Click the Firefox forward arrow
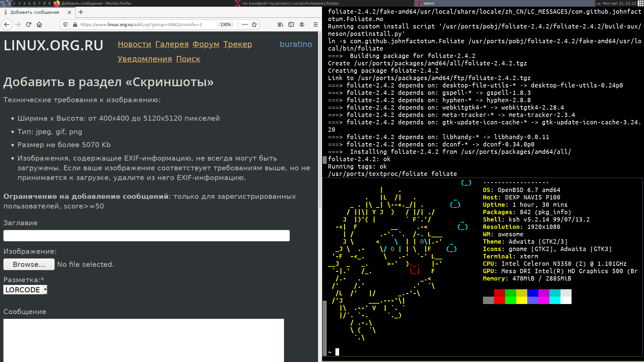Viewport: 644px width, 362px height. (x=18, y=24)
